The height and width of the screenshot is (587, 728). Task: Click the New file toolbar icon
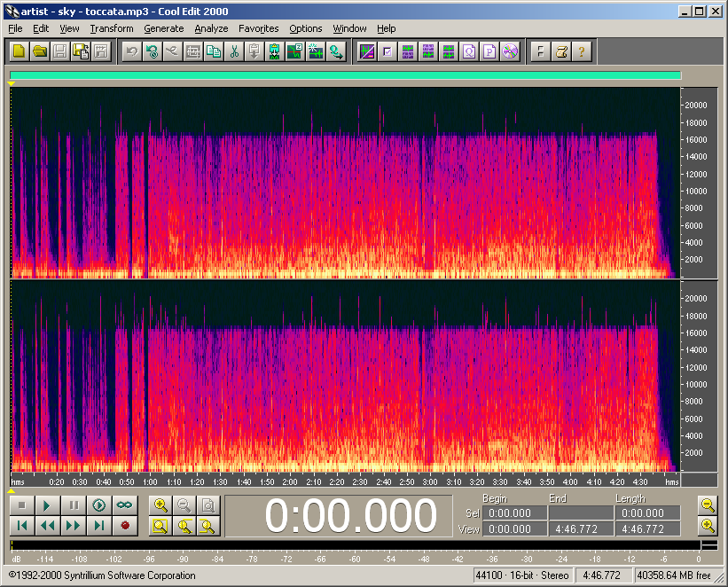pyautogui.click(x=20, y=51)
